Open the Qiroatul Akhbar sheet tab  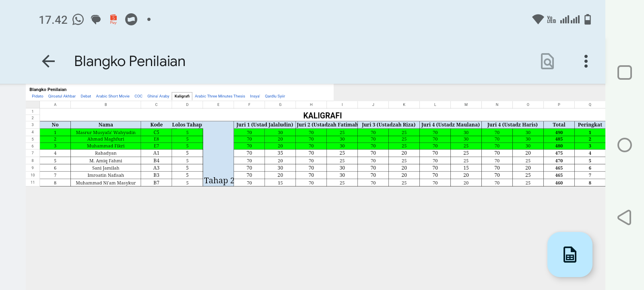pos(62,96)
